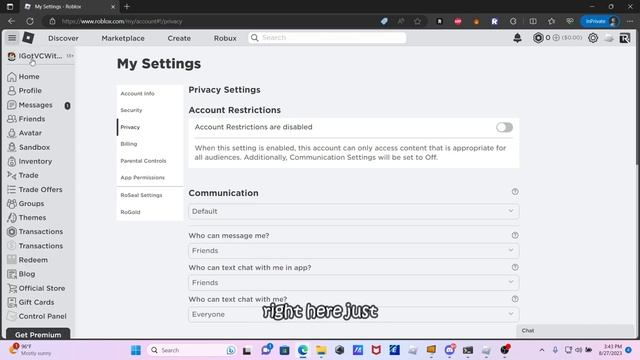Click the RoGold R icon in the header
Image resolution: width=640 pixels, height=360 pixels.
click(624, 38)
